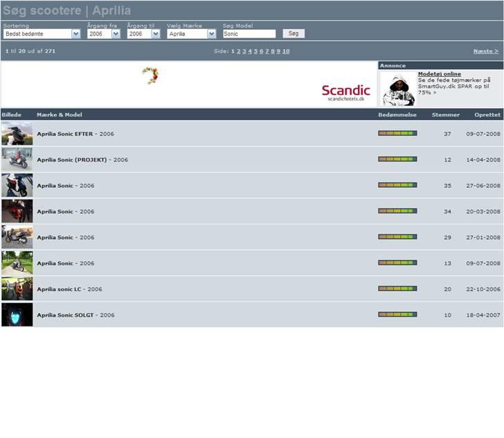Open thumbnail of Aprilia sonic LC
Viewport: 504px width, 438px height.
[x=17, y=289]
